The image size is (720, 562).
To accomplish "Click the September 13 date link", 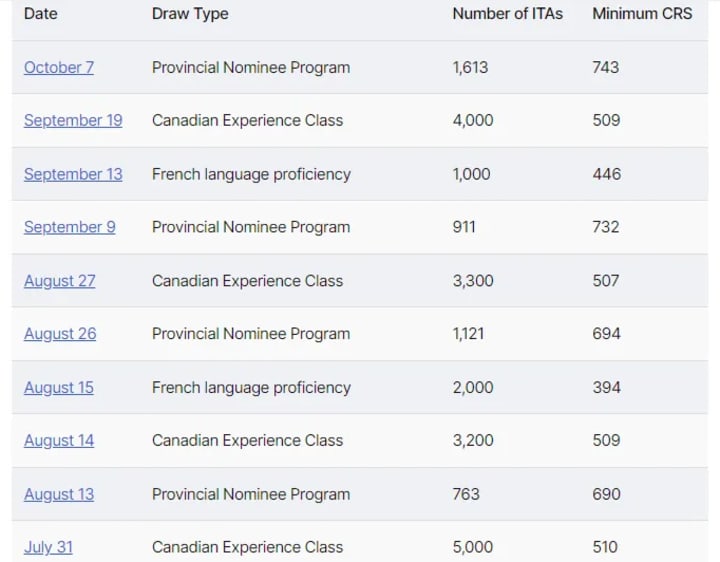I will pos(73,174).
